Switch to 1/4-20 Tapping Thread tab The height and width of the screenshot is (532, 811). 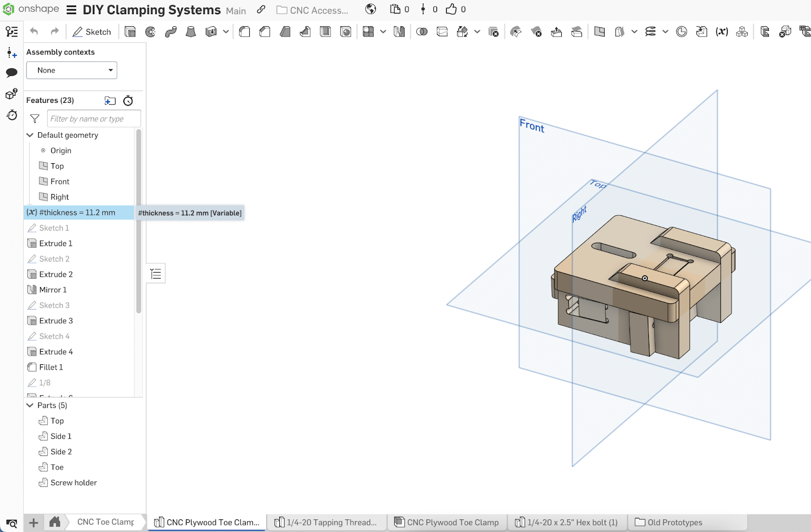(x=326, y=522)
